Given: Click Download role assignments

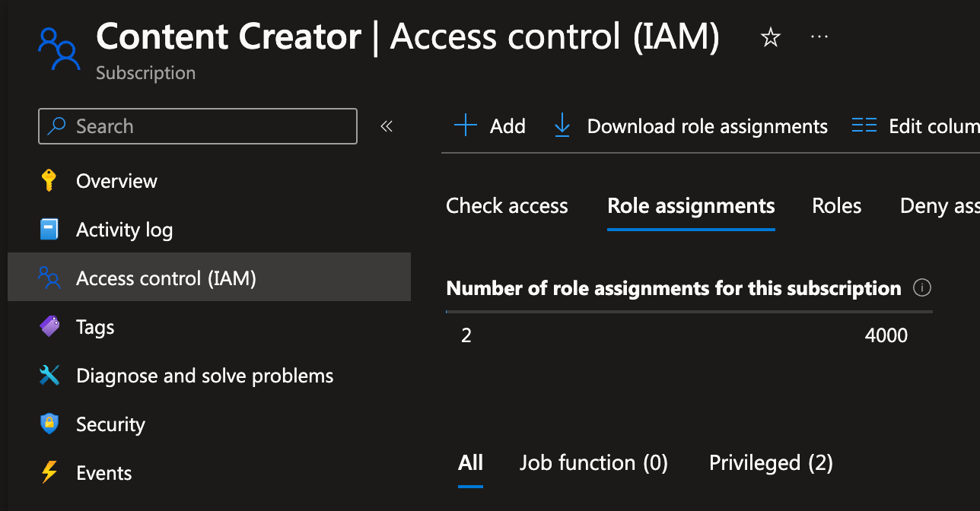Looking at the screenshot, I should point(691,126).
